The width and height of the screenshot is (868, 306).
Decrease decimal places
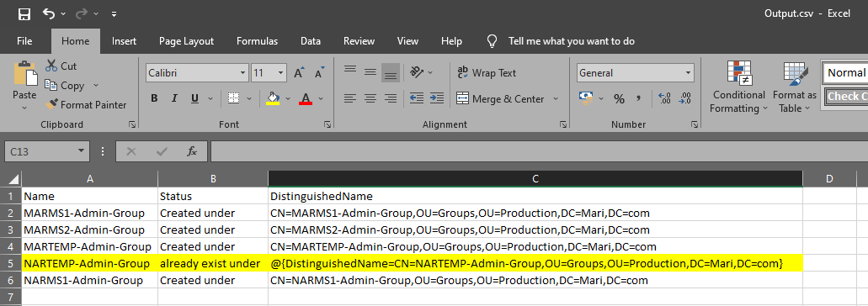[684, 99]
